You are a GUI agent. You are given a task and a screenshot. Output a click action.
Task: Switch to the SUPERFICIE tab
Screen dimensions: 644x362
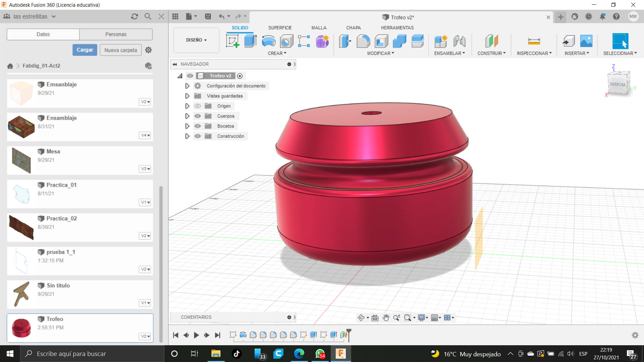[x=280, y=28]
